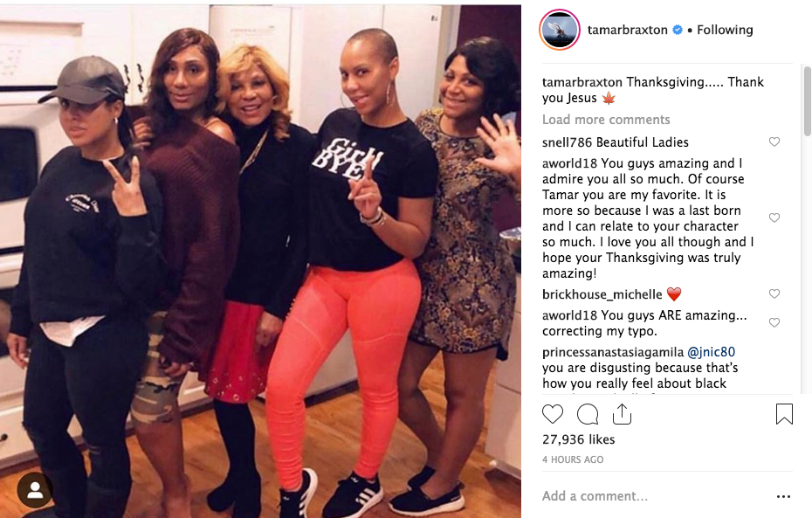Toggle the Following button
Viewport: 812px width, 518px height.
(x=725, y=30)
